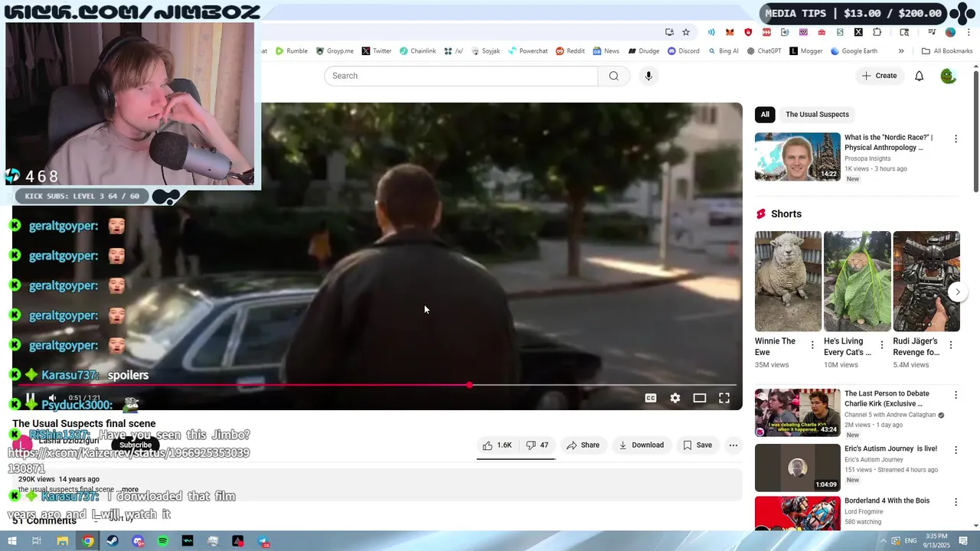Click the X extension icon in toolbar

click(x=858, y=32)
